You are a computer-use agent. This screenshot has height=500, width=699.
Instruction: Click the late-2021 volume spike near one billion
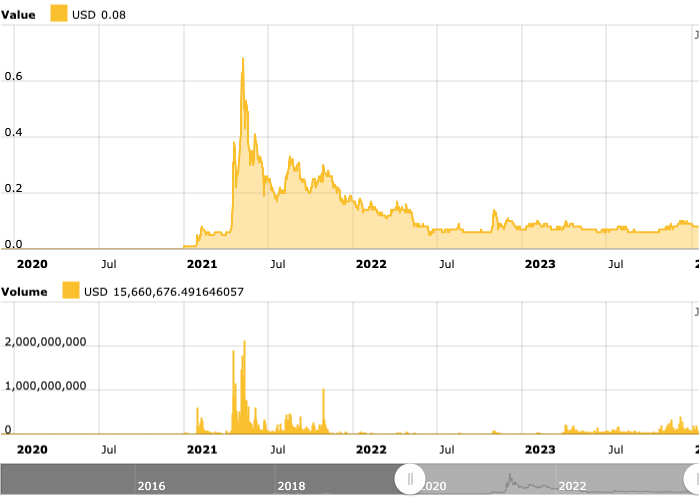click(324, 390)
